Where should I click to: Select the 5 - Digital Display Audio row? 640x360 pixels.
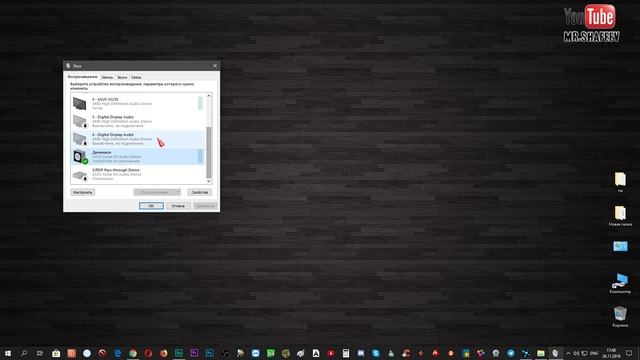click(x=137, y=121)
